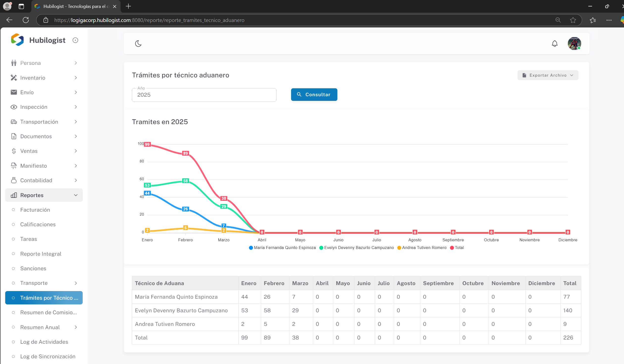
Task: Open the notifications bell
Action: (554, 44)
